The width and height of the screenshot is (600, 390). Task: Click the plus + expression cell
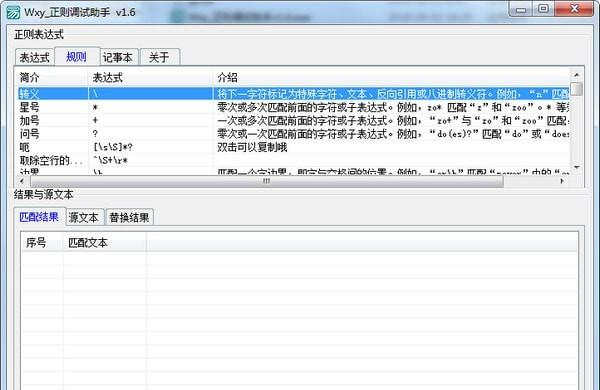[x=95, y=121]
